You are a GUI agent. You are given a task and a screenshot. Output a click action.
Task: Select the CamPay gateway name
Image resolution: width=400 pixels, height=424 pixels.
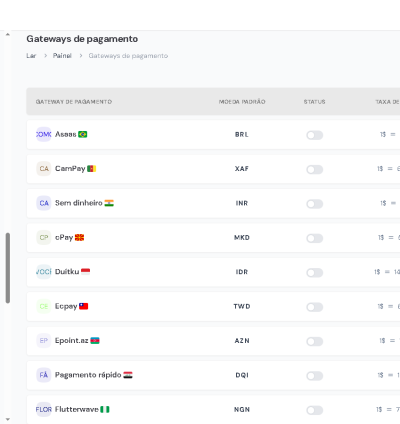click(70, 169)
